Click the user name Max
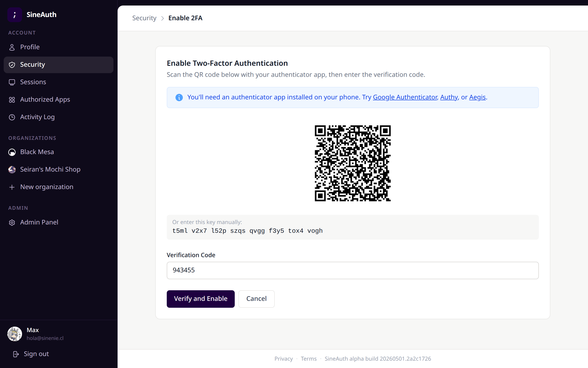The image size is (588, 368). 33,330
